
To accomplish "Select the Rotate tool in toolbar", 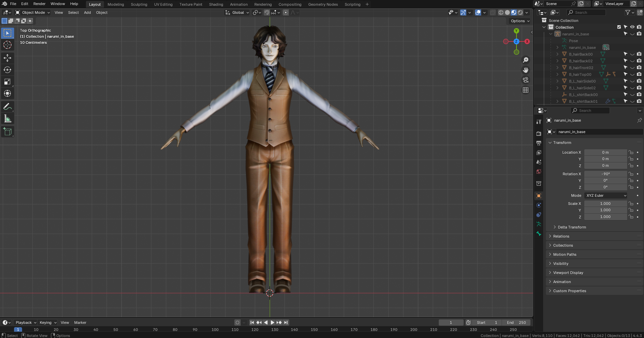I will [7, 70].
